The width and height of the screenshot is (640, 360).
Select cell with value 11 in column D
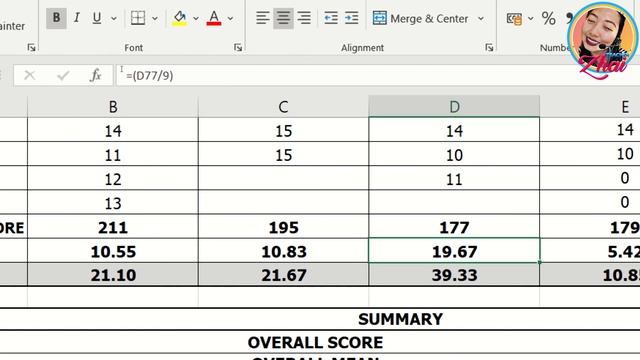(454, 178)
